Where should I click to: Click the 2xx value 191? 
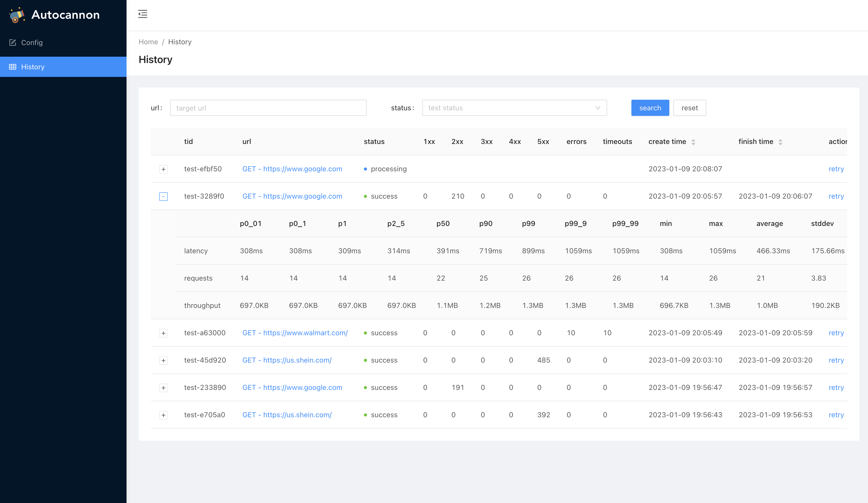pos(458,387)
